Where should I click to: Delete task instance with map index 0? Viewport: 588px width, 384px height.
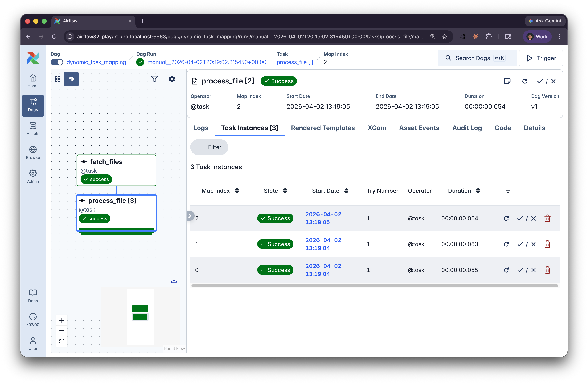[547, 270]
